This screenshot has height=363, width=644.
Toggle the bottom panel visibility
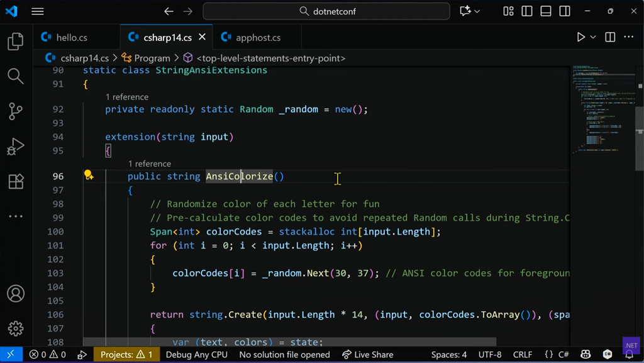(546, 11)
